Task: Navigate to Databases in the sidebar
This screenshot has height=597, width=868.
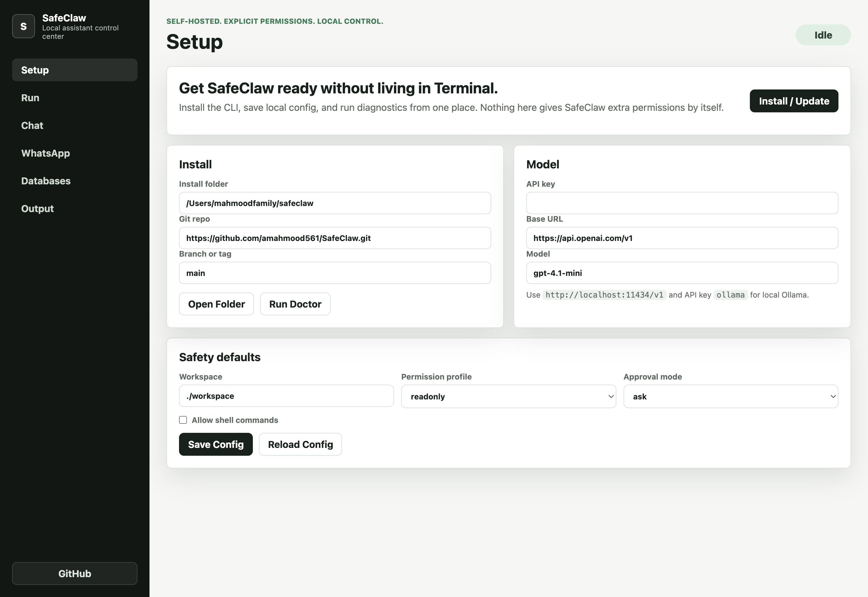Action: [74, 181]
